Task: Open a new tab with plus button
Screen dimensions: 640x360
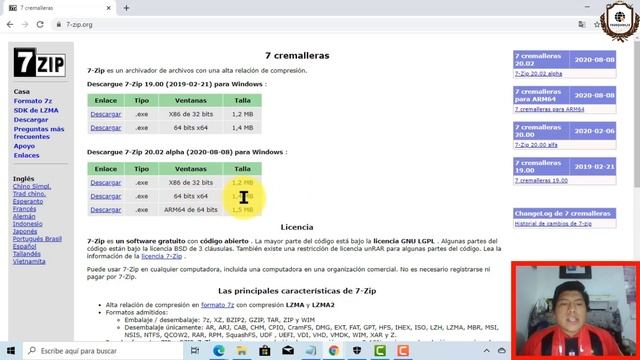Action: coord(126,8)
